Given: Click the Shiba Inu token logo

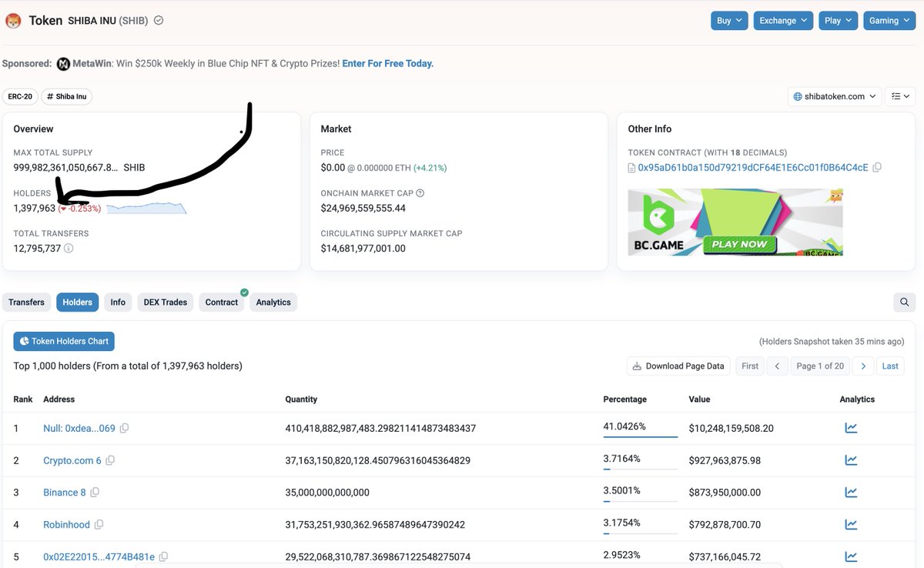Looking at the screenshot, I should pyautogui.click(x=13, y=21).
